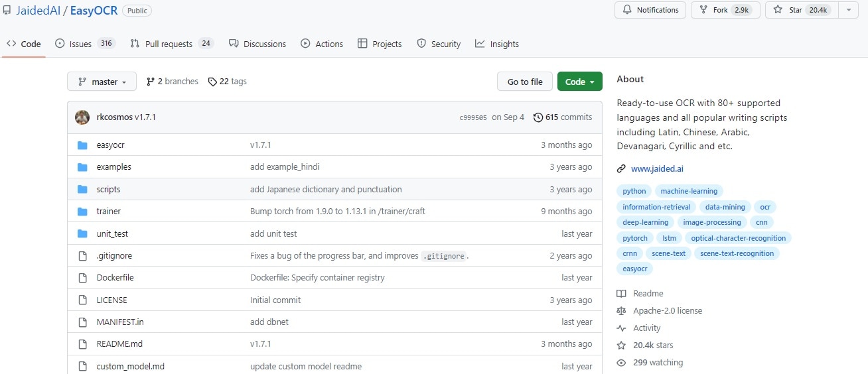
Task: Select the cnn topic tag
Action: [762, 222]
